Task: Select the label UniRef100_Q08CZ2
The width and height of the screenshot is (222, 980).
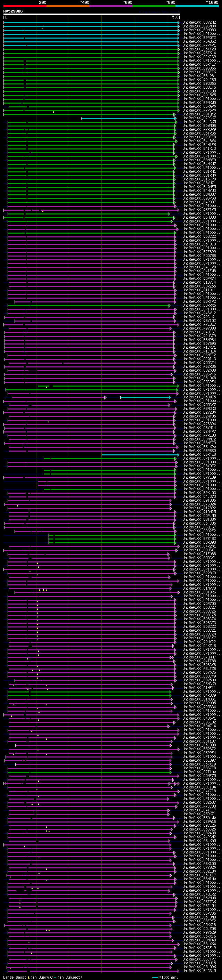Action: 199,237
